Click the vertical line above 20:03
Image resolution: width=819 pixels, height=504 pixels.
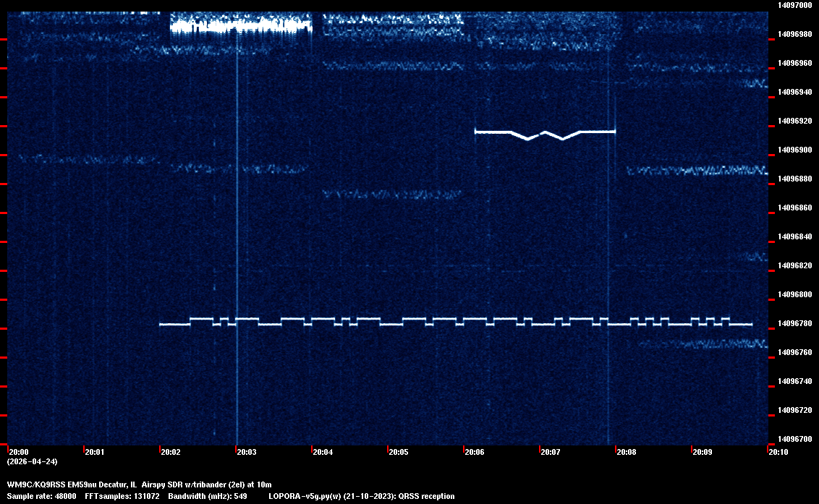tap(237, 217)
